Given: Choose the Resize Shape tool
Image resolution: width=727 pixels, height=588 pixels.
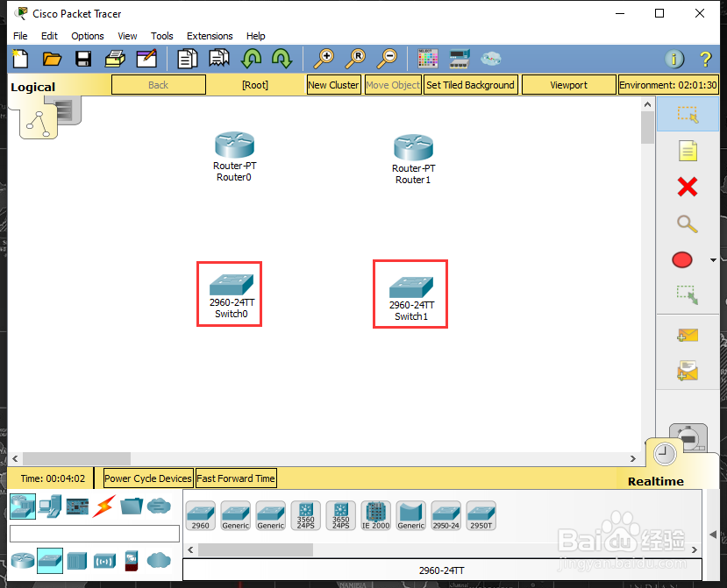Looking at the screenshot, I should click(688, 294).
